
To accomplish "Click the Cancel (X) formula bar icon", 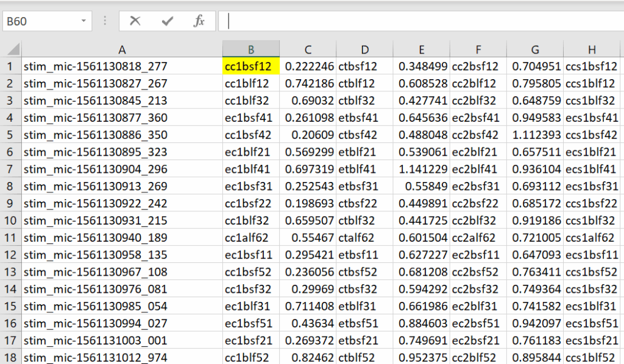I will tap(135, 21).
